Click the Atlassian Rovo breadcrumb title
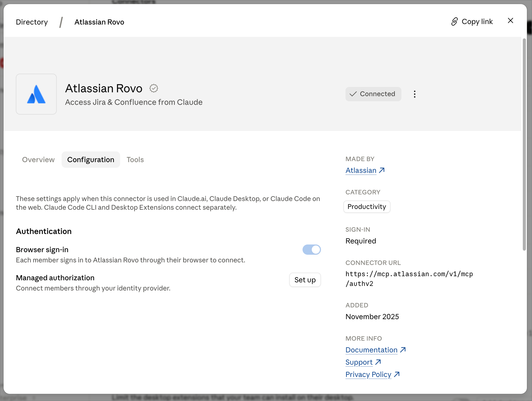This screenshot has width=532, height=401. click(99, 22)
